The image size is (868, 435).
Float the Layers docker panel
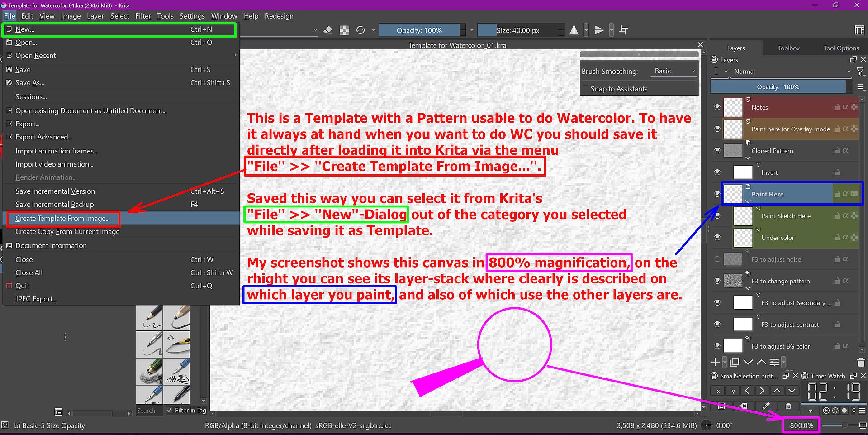854,60
